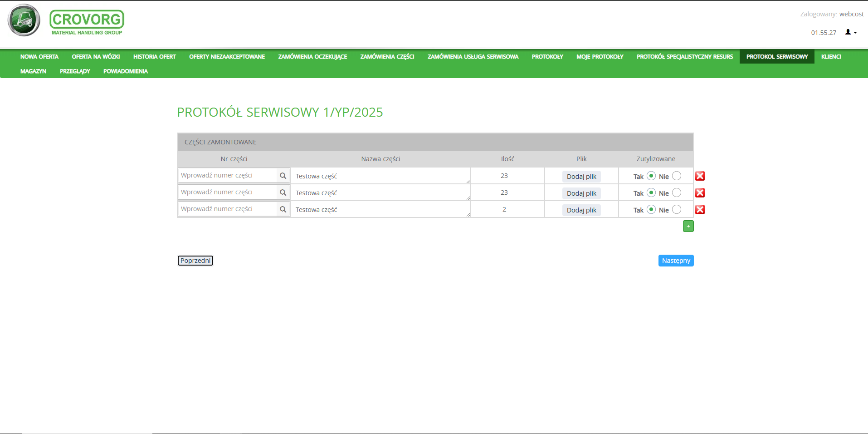Screen dimensions: 868x434
Task: Click the Następny button
Action: (x=676, y=261)
